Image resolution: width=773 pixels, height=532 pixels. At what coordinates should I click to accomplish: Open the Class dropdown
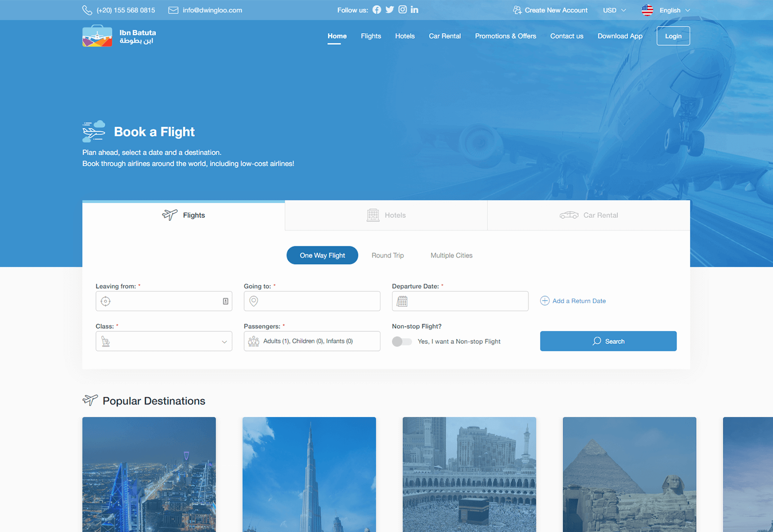pyautogui.click(x=164, y=341)
